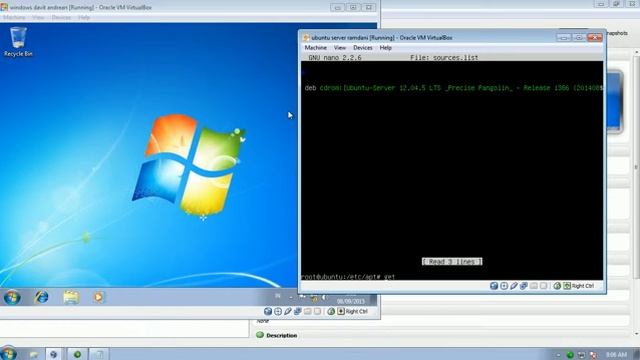Image resolution: width=640 pixels, height=360 pixels.
Task: Launch Internet Explorer from guest taskbar
Action: point(41,297)
